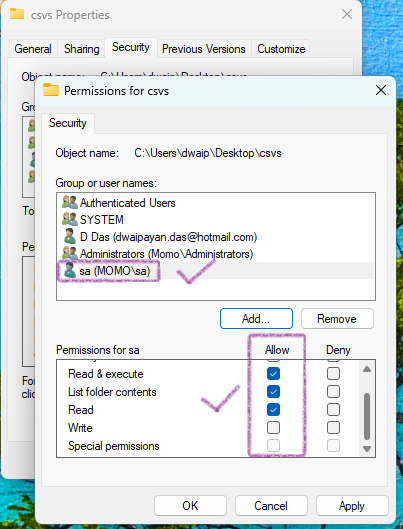Screen dimensions: 403x529
Task: Close the Permissions for csvs dialog
Action: coord(381,90)
